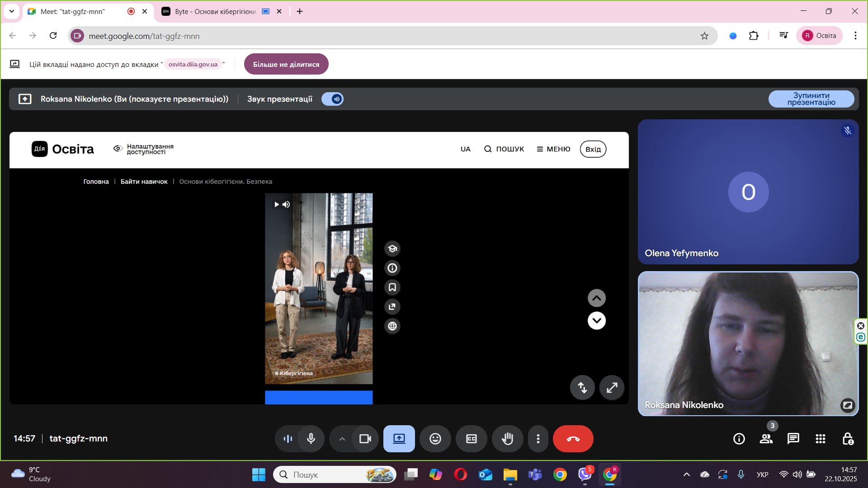Open the МЕНЮ on Дія Освіта

pyautogui.click(x=553, y=149)
